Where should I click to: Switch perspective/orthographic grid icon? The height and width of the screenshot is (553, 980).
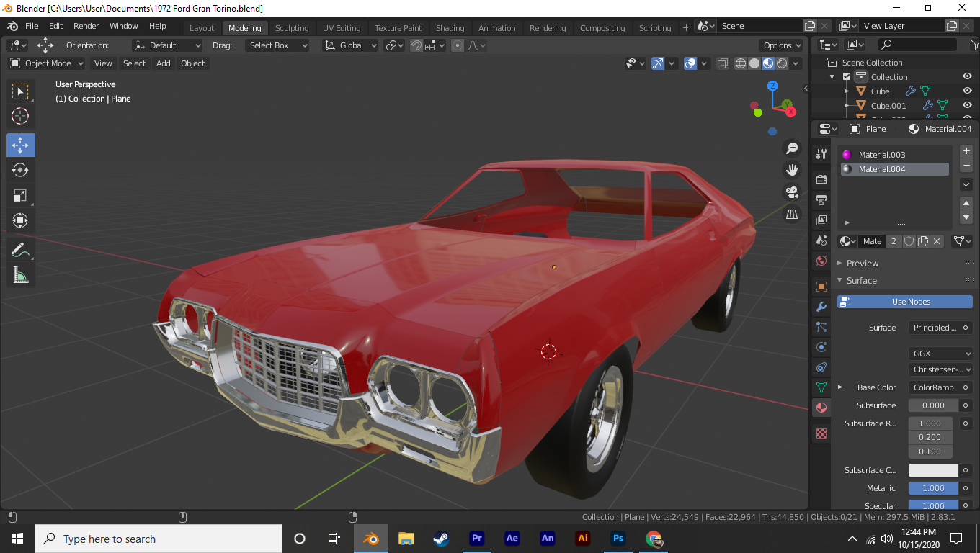point(792,215)
